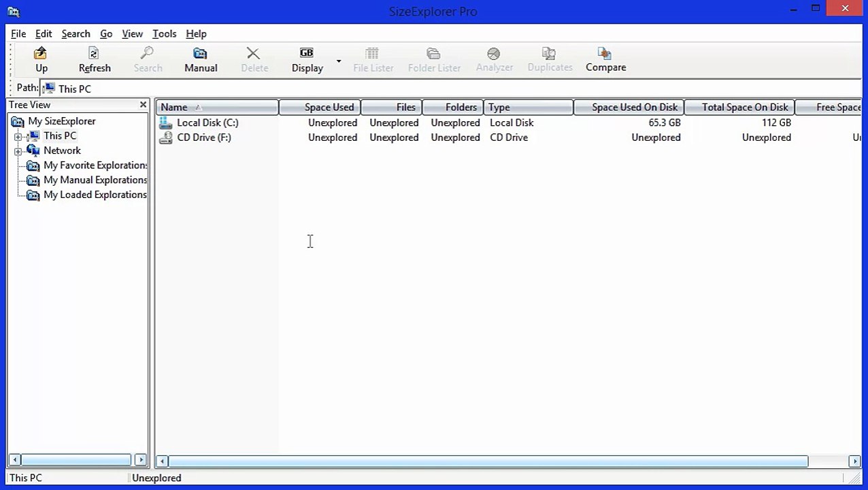Viewport: 868px width, 490px height.
Task: Click the Path input field
Action: 450,88
